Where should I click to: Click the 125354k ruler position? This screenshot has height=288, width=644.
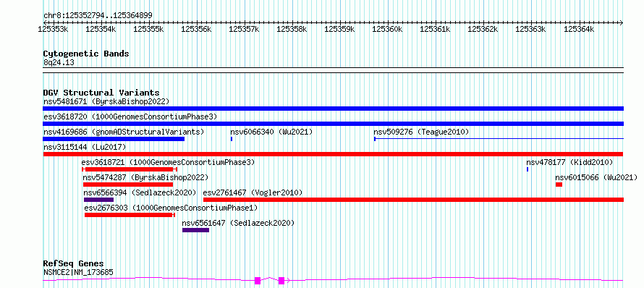tap(101, 29)
